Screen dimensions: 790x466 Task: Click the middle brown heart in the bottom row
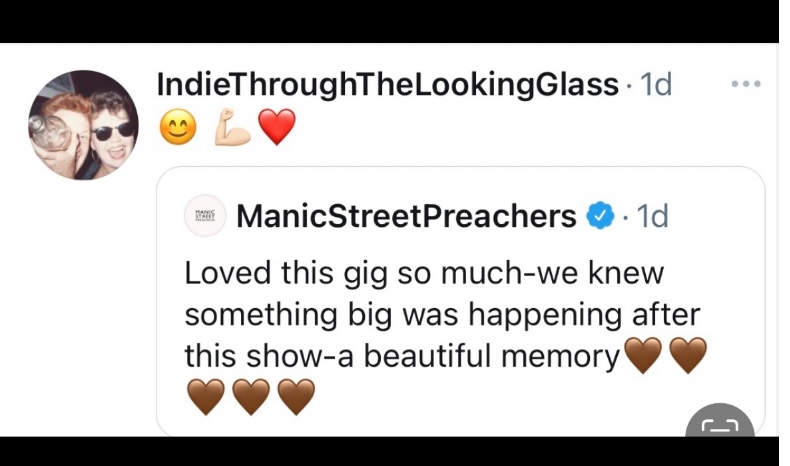click(x=250, y=398)
